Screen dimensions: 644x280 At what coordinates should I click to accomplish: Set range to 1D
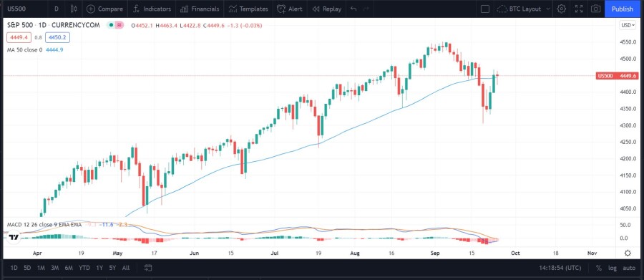pyautogui.click(x=14, y=268)
